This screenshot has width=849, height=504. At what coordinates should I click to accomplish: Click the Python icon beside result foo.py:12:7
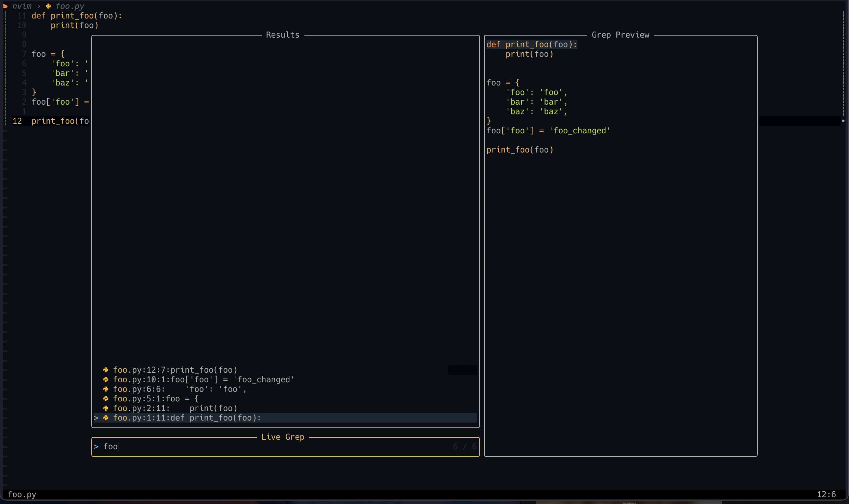[x=106, y=370]
